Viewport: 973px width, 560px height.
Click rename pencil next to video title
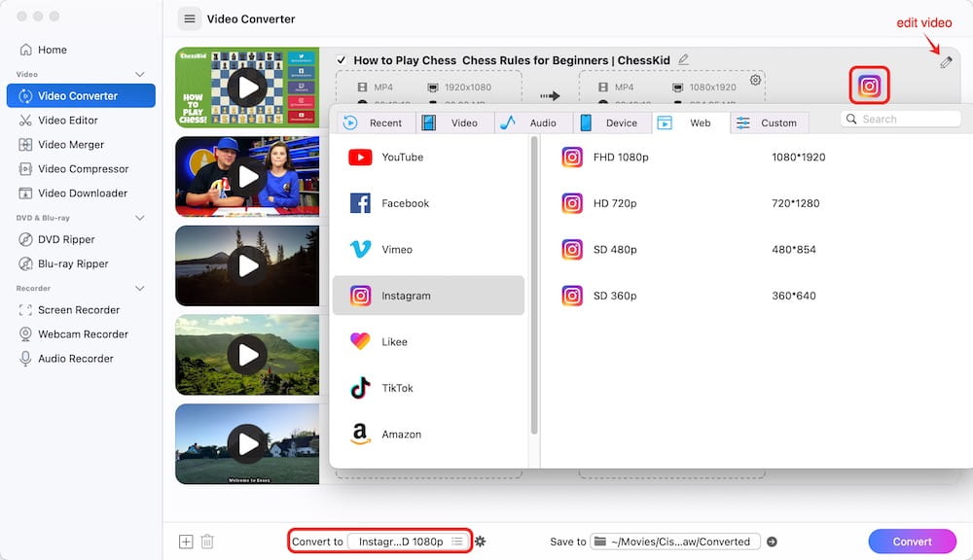[683, 59]
